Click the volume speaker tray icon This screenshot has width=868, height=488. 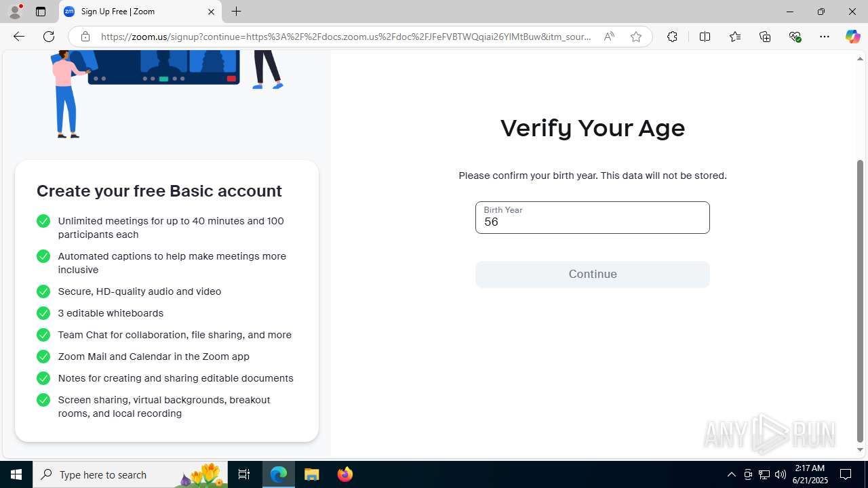click(x=781, y=474)
